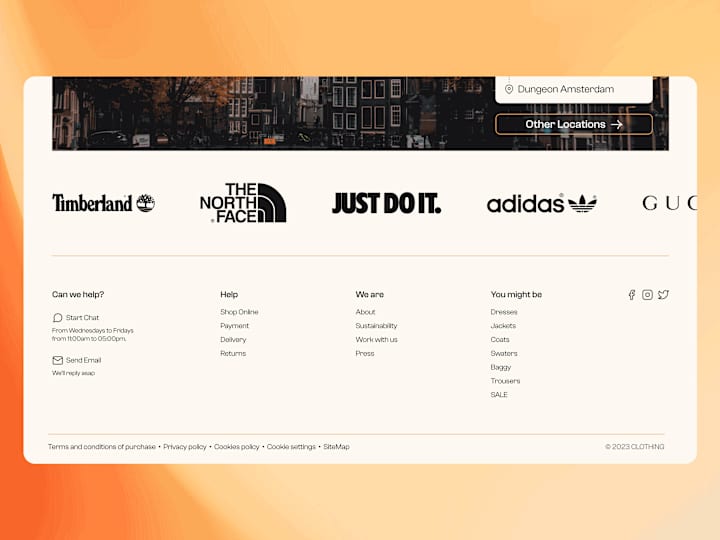The height and width of the screenshot is (540, 720).
Task: Open Terms and conditions of purchase
Action: pos(102,446)
